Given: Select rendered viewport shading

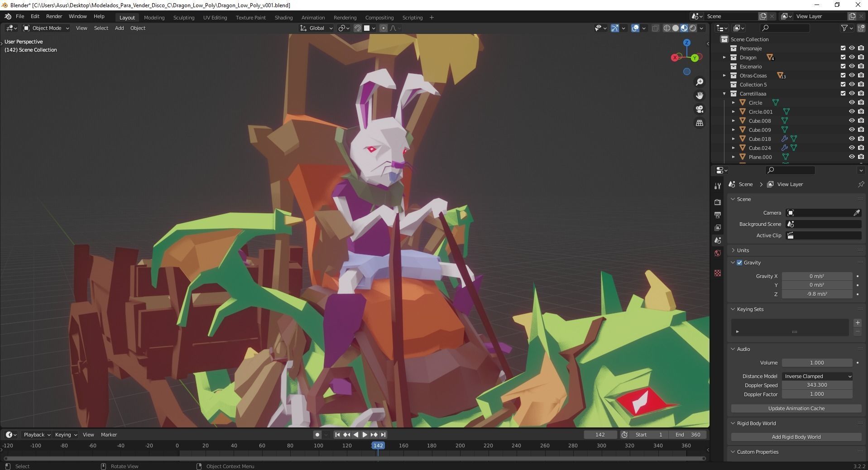Looking at the screenshot, I should pos(693,28).
